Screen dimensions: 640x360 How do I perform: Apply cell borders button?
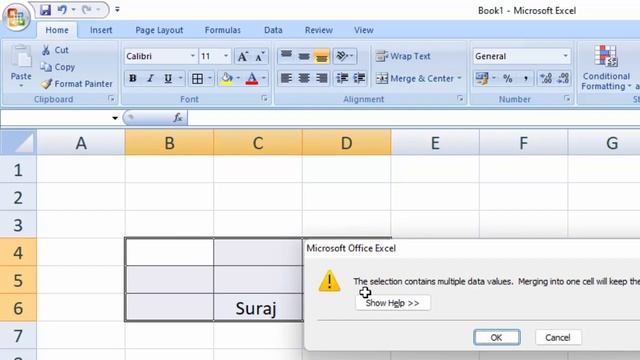(198, 78)
